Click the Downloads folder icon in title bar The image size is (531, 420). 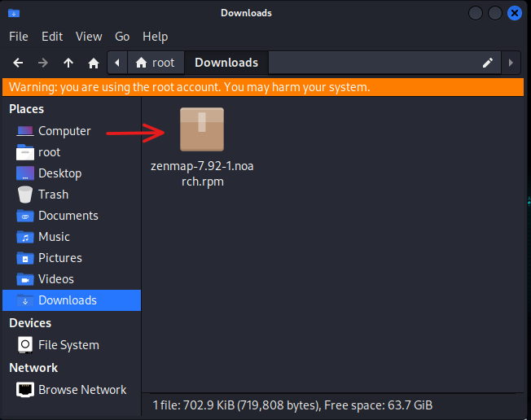pos(14,13)
